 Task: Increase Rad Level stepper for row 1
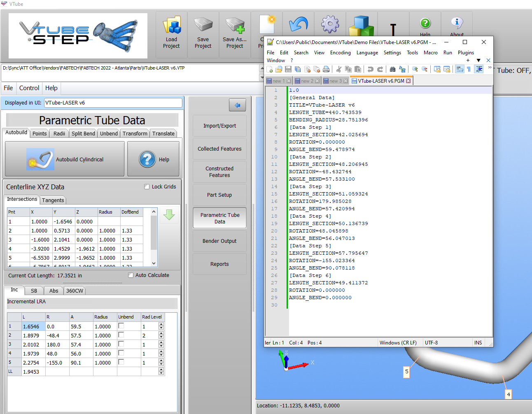click(x=161, y=324)
